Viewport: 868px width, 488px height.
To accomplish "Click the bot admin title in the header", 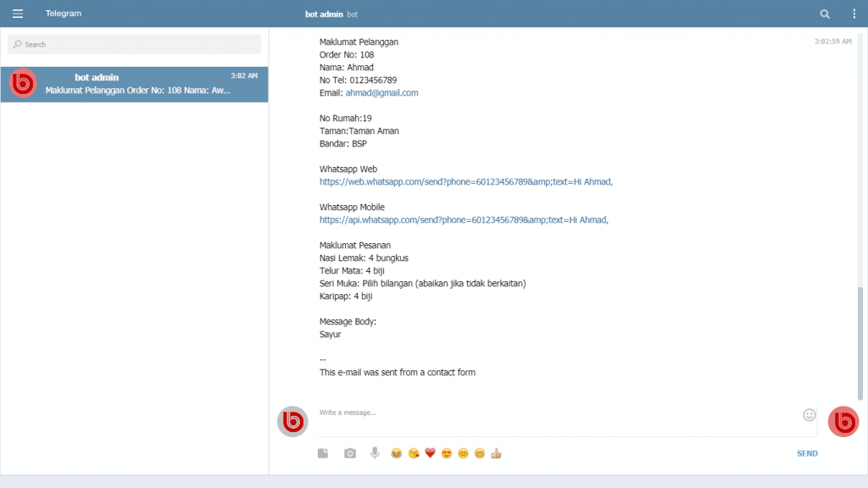I will pyautogui.click(x=324, y=14).
